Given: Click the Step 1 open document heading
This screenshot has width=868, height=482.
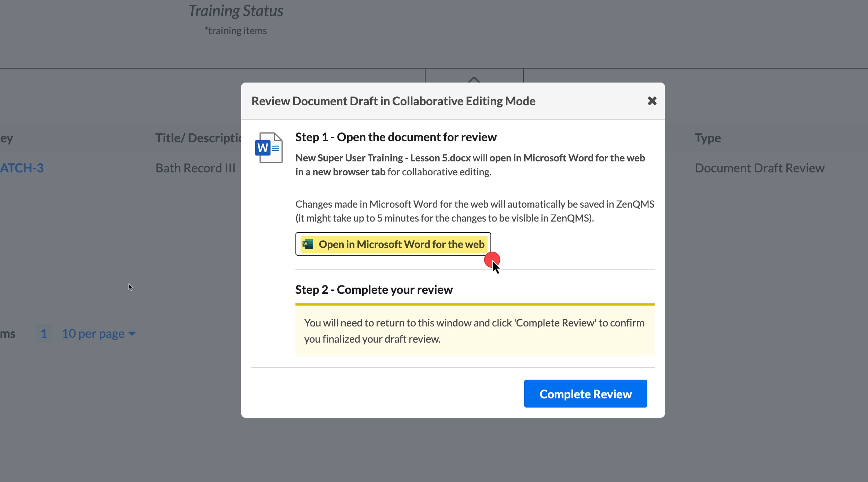Looking at the screenshot, I should point(396,137).
